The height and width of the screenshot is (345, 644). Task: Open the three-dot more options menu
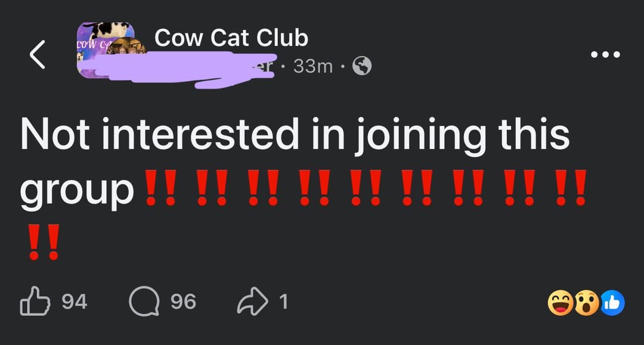point(606,55)
